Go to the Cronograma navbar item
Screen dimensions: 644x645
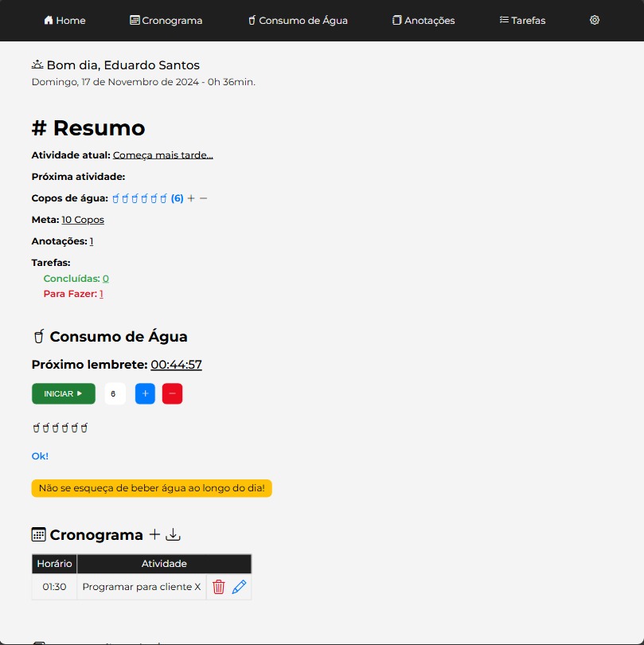tap(166, 20)
